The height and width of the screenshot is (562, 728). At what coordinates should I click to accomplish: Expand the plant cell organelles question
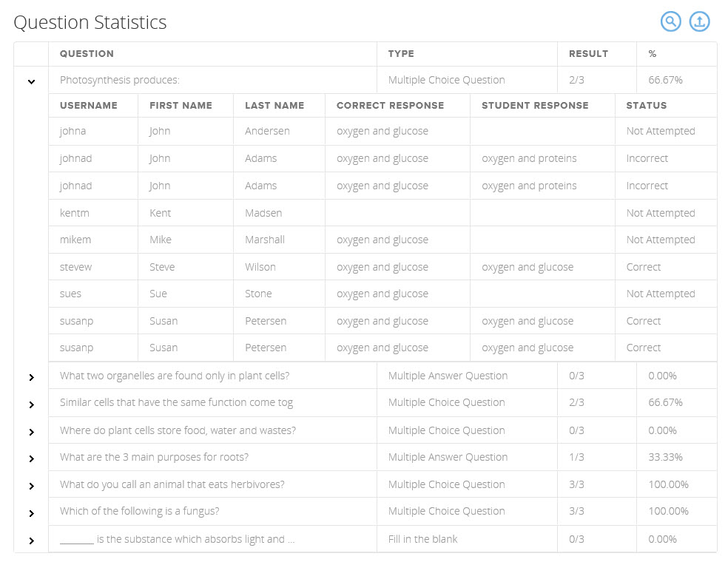31,377
